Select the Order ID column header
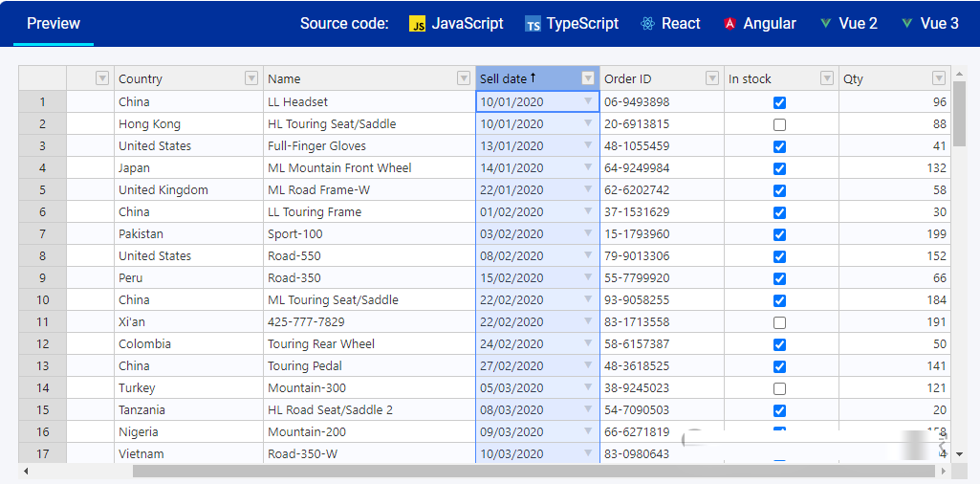 click(x=650, y=78)
